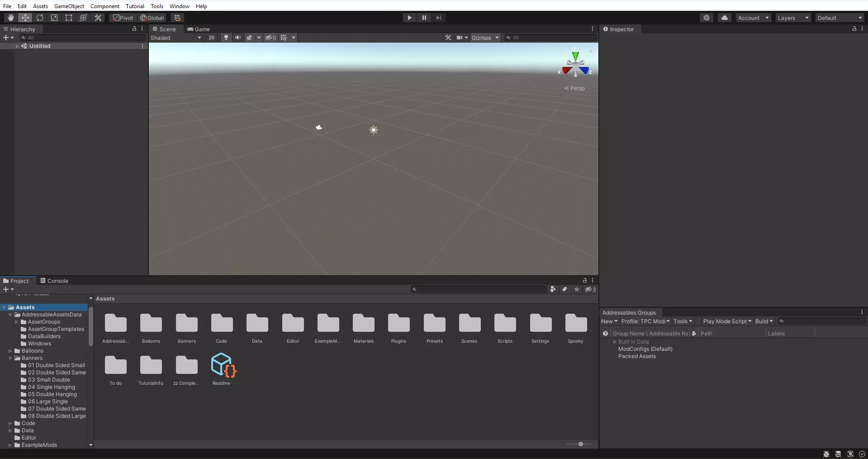Switch to the Console tab
Viewport: 868px width, 459px height.
[x=54, y=281]
